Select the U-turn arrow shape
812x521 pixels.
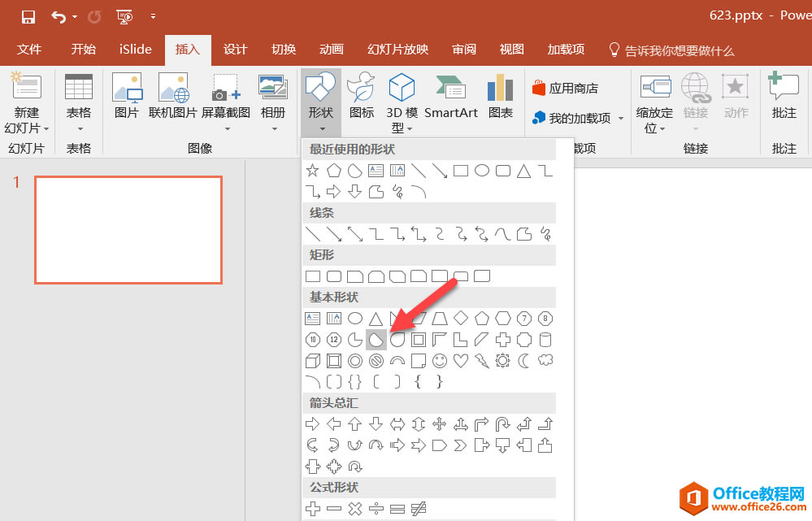click(x=503, y=424)
